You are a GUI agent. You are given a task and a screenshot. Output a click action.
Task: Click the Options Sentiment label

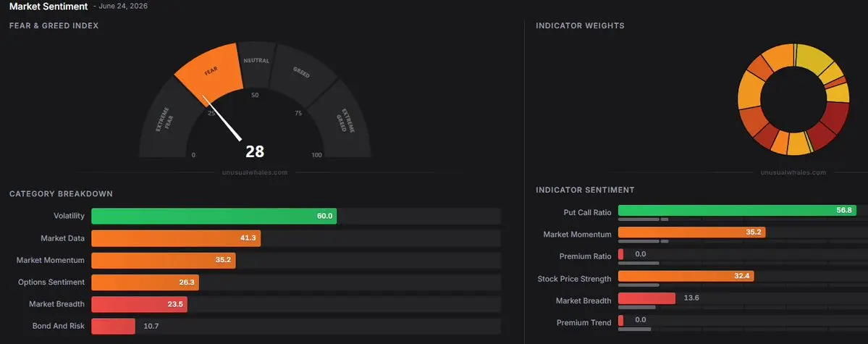(51, 282)
